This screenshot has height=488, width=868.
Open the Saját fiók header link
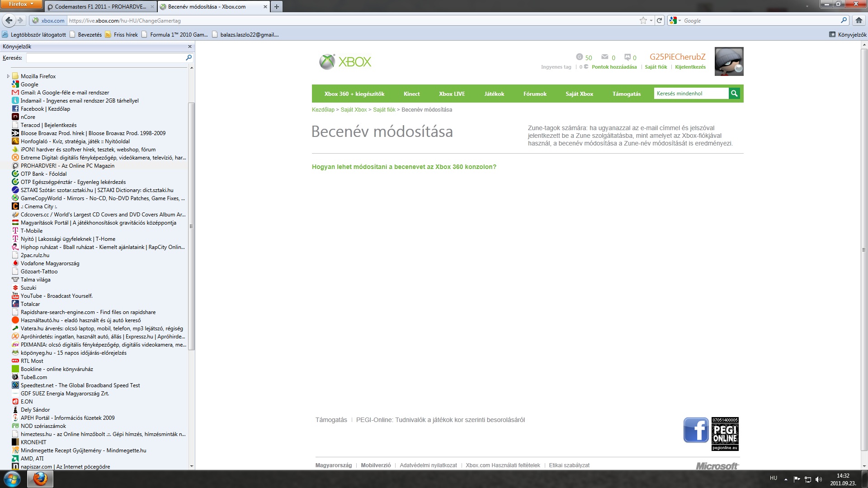coord(656,67)
